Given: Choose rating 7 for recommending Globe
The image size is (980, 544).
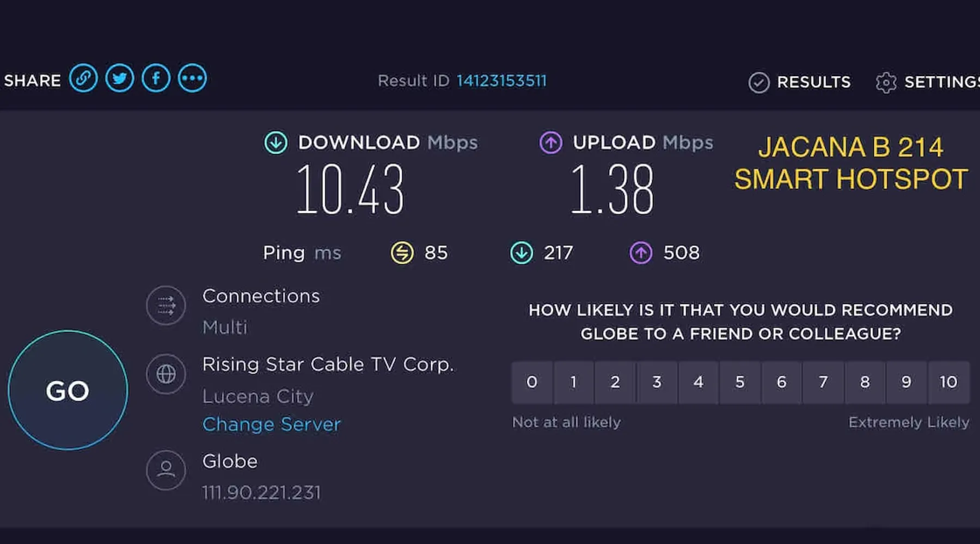Looking at the screenshot, I should 823,382.
